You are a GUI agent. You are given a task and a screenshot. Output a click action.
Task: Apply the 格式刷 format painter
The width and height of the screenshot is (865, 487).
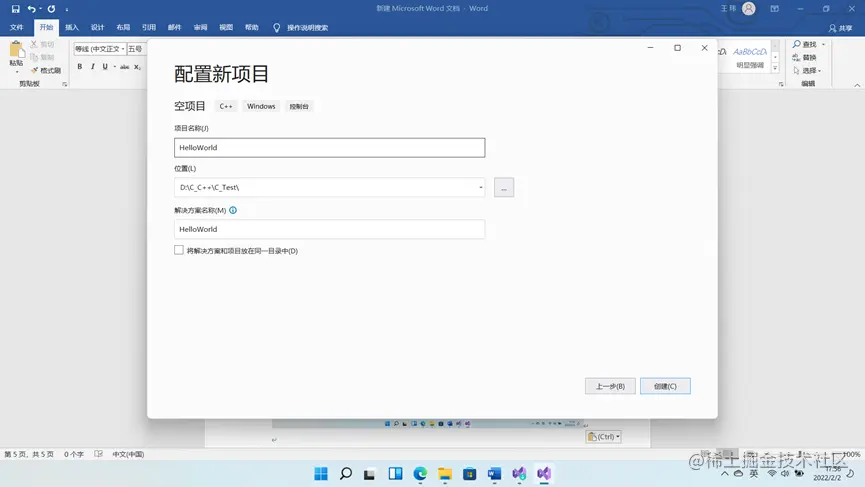[46, 71]
